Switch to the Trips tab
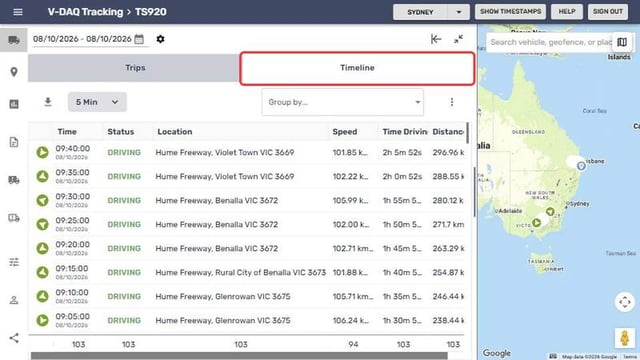The height and width of the screenshot is (360, 640). point(134,68)
